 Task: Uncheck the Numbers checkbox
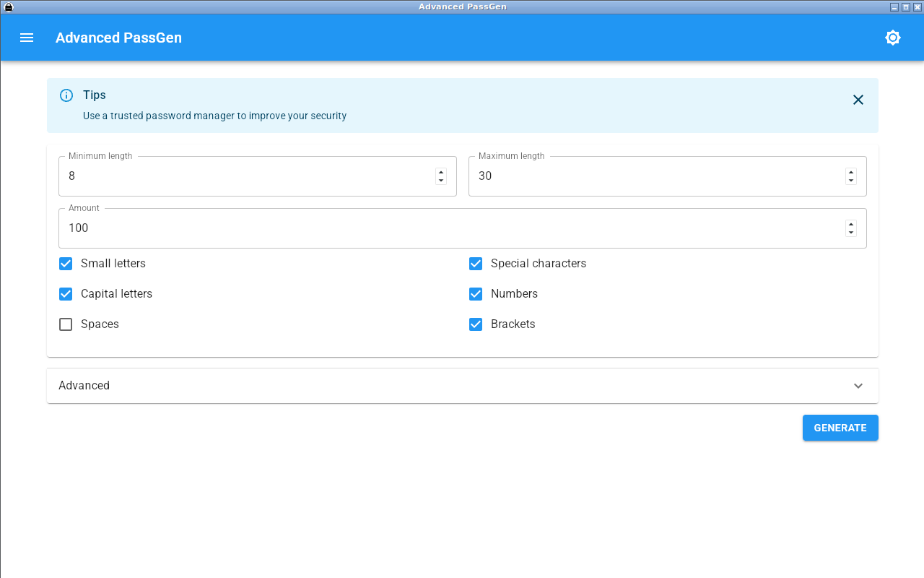476,294
